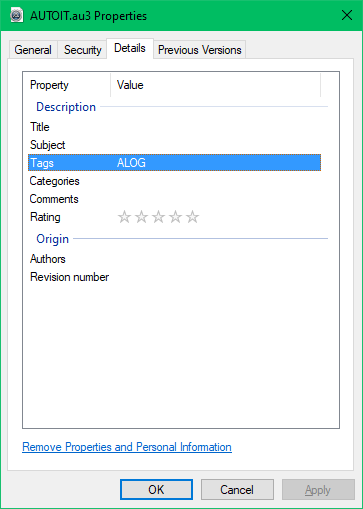Select the Subject property row
This screenshot has height=509, width=363.
(174, 145)
